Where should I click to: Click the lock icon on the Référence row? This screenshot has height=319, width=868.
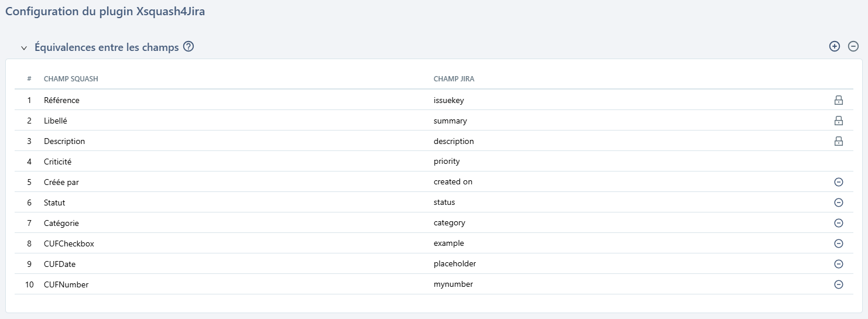coord(838,100)
